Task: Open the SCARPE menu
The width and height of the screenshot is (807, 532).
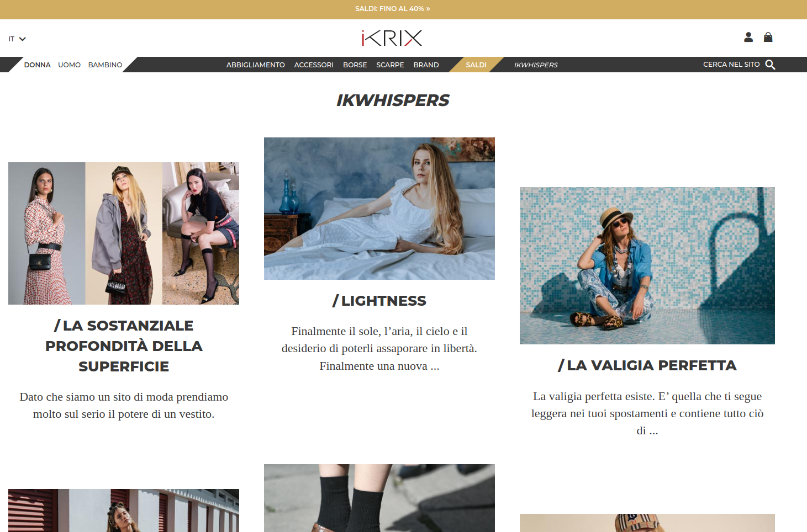Action: pyautogui.click(x=390, y=65)
